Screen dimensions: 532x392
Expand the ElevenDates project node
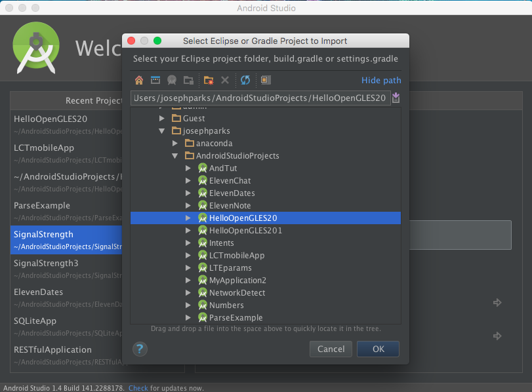point(188,193)
